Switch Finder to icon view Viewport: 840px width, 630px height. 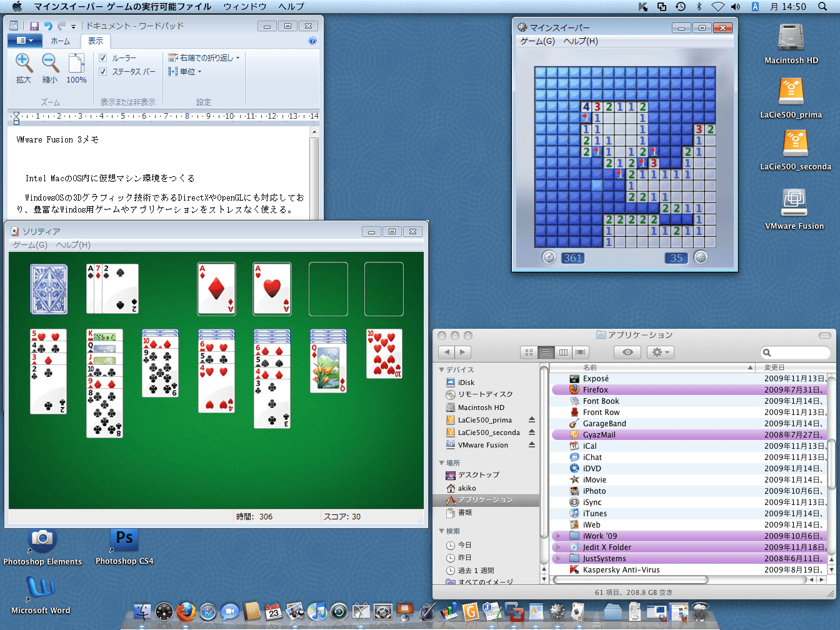point(529,352)
